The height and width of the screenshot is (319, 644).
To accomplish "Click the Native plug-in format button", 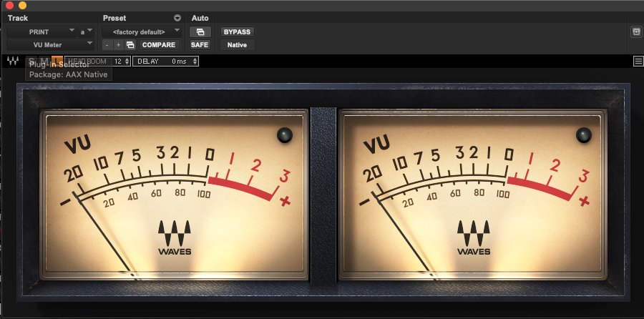I will pyautogui.click(x=238, y=45).
